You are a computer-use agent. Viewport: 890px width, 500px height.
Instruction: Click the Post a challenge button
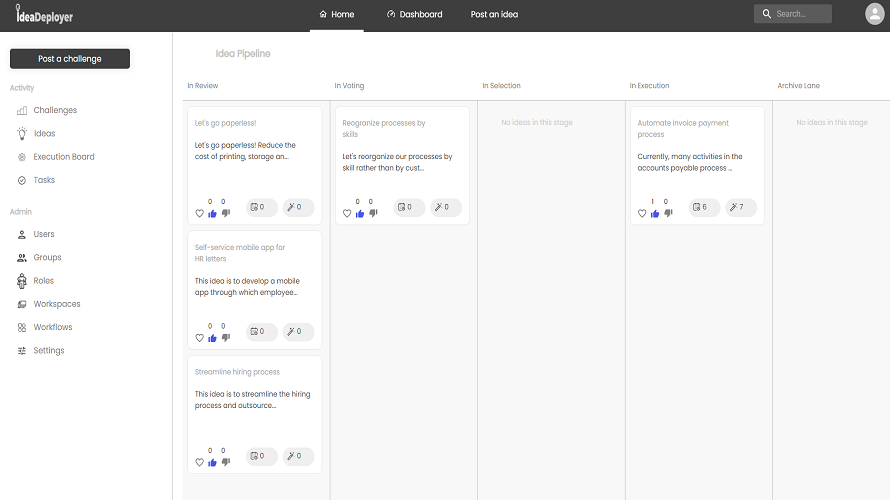tap(70, 59)
